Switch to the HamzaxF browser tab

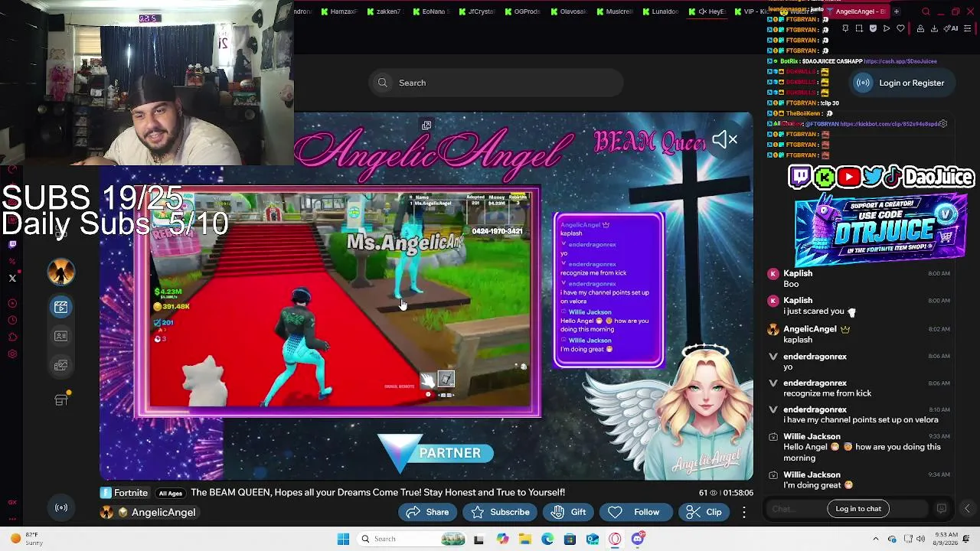pos(339,11)
